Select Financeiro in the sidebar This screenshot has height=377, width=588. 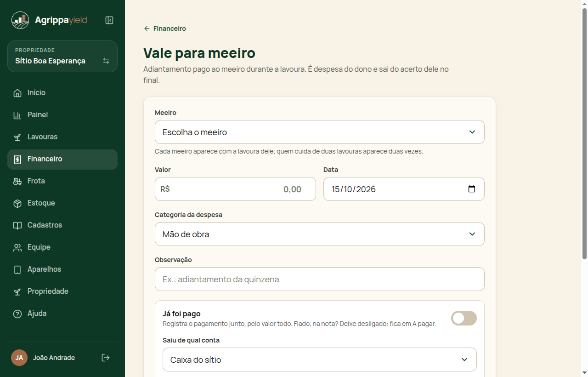coord(62,159)
